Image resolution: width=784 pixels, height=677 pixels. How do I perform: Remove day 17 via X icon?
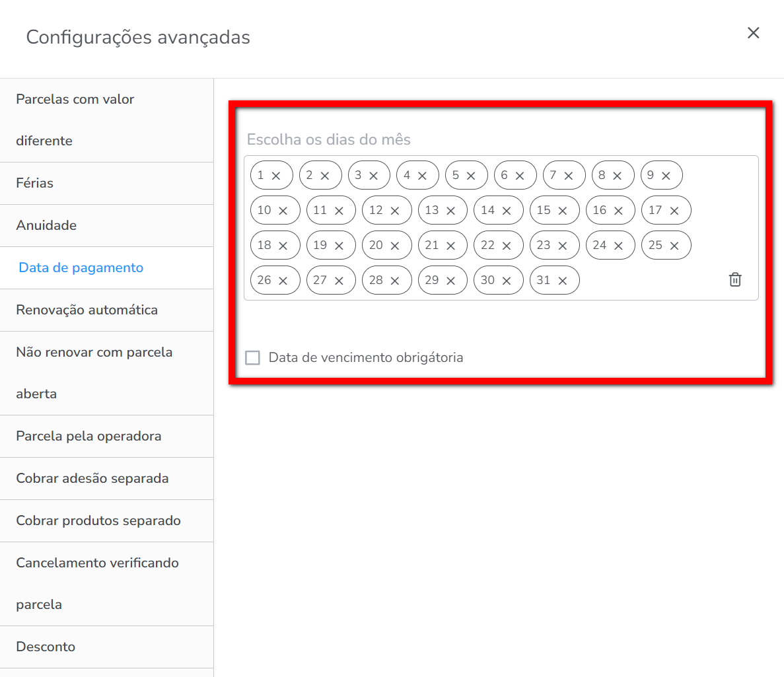pos(674,211)
